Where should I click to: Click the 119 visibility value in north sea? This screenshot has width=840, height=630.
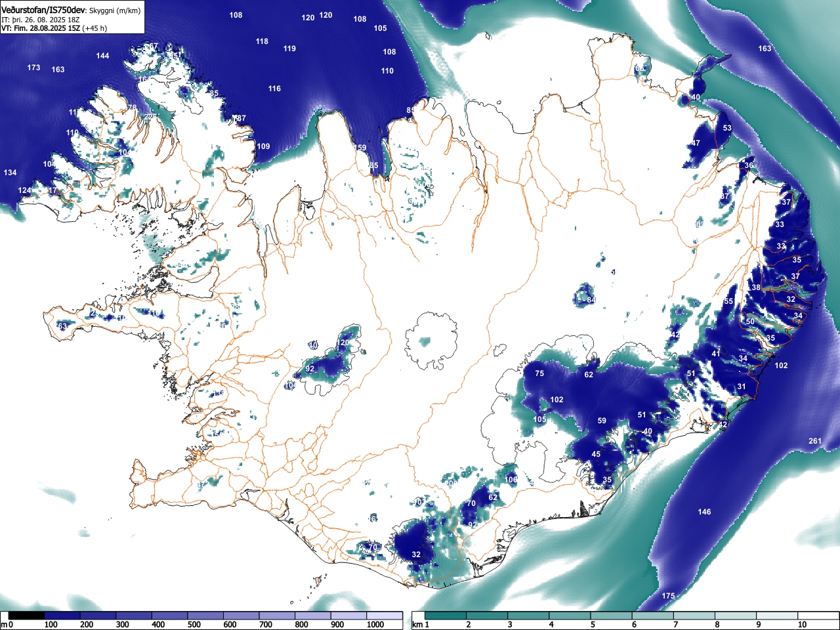click(x=289, y=49)
